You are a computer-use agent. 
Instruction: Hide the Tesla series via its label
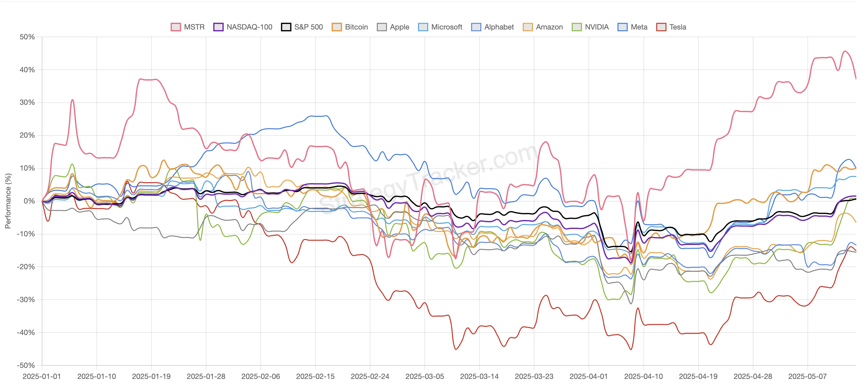678,27
